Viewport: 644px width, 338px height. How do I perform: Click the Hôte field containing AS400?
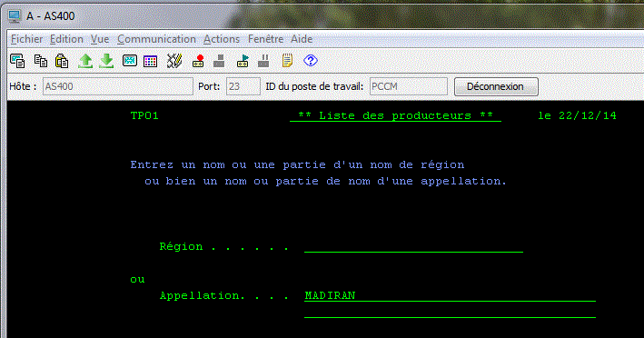(x=118, y=86)
